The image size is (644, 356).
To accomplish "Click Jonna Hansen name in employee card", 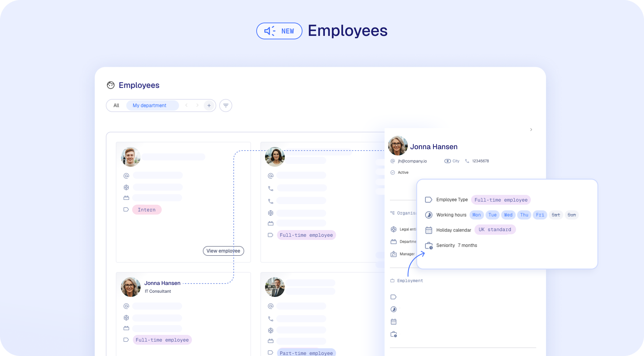I will [162, 283].
